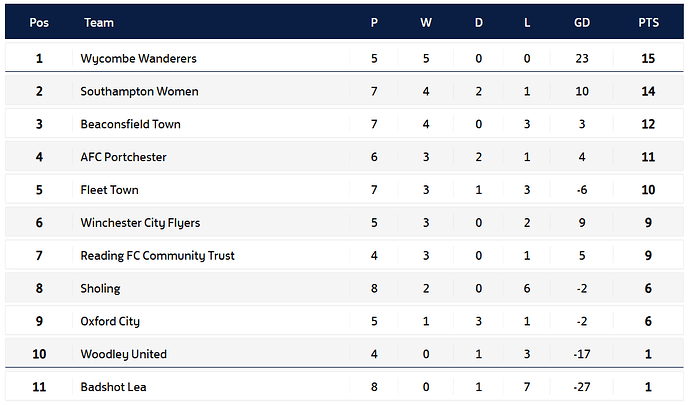Open the Fleet Town team entry
690x405 pixels.
point(109,190)
